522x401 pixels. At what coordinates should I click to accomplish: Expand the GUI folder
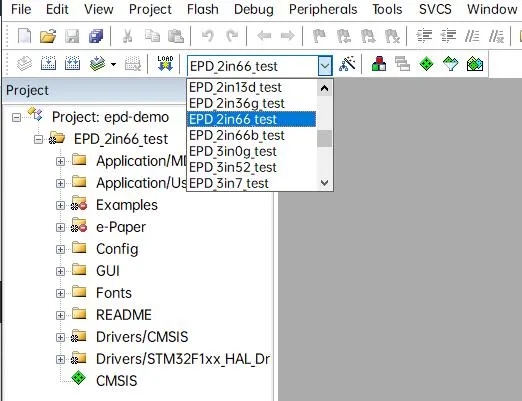coord(60,271)
